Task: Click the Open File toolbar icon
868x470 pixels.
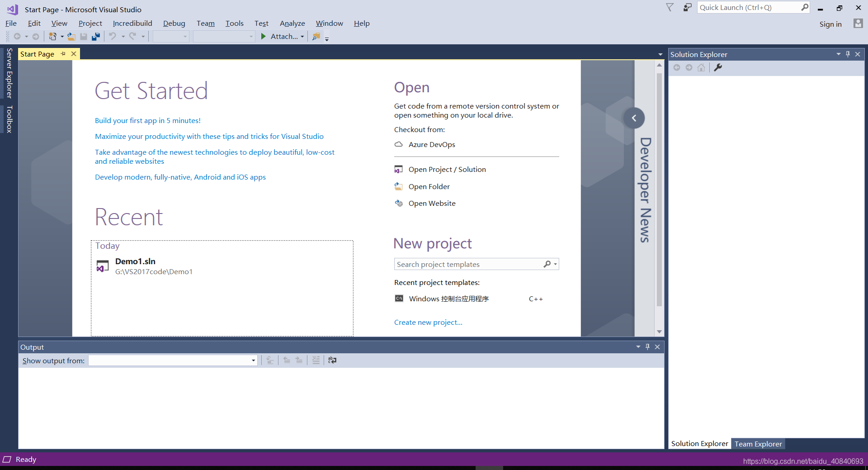Action: tap(71, 37)
